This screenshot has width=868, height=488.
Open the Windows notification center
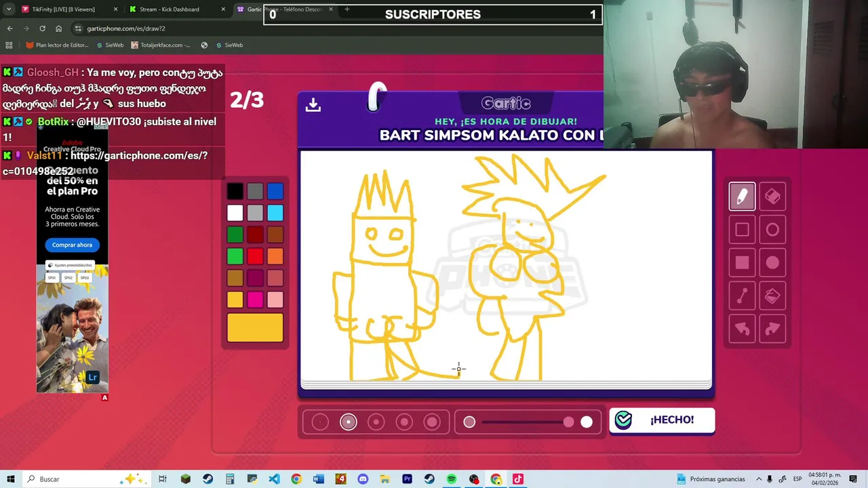click(854, 479)
